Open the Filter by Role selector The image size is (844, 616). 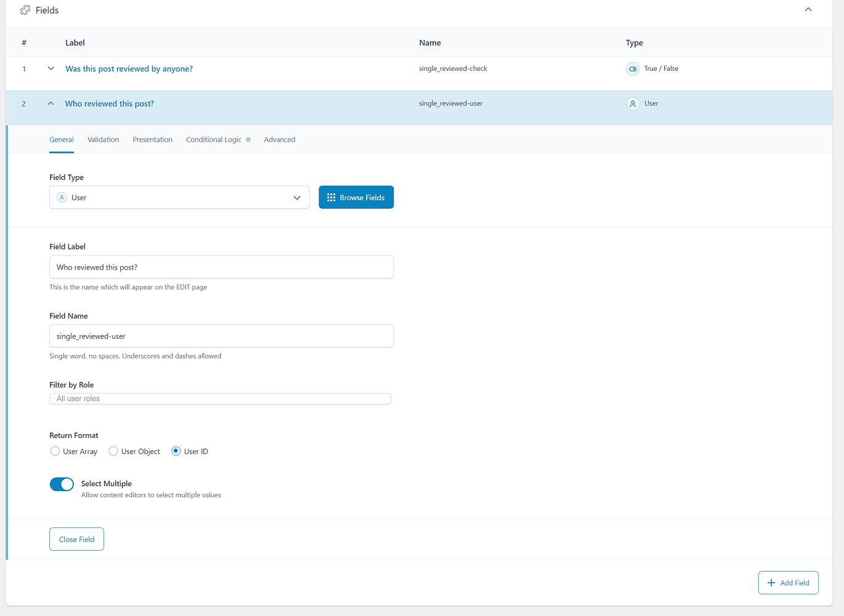220,399
